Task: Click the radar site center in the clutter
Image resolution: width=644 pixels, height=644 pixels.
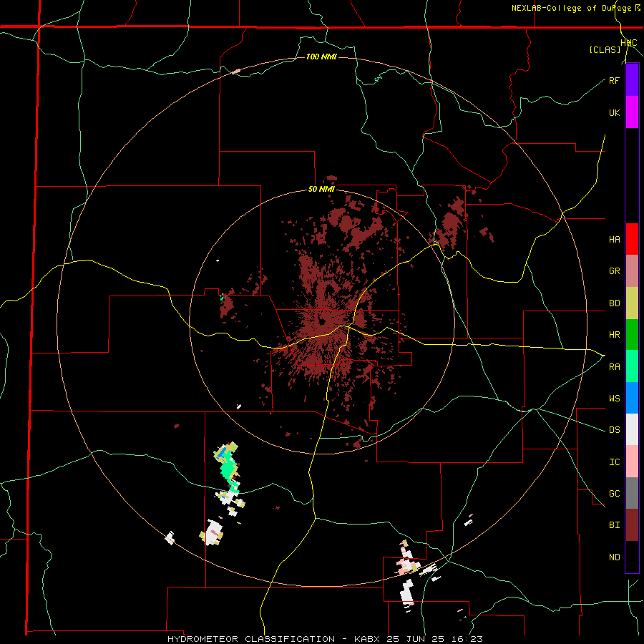Action: point(323,321)
